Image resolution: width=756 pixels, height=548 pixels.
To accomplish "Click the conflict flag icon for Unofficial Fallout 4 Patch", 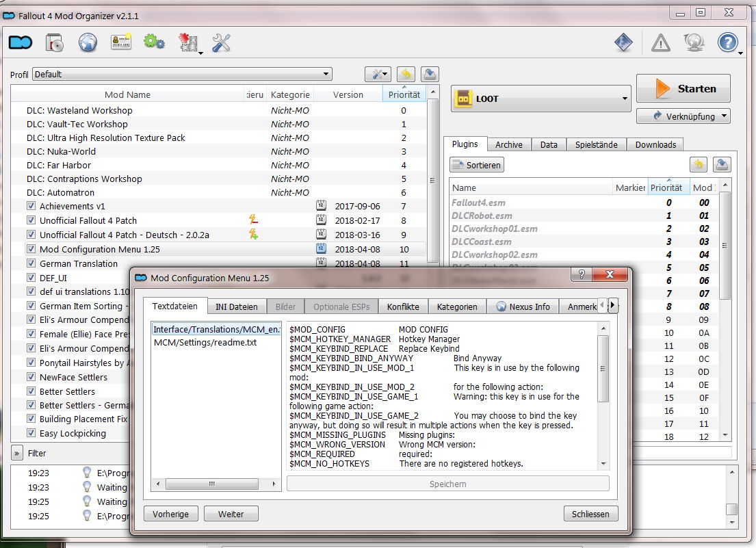I will [x=254, y=220].
